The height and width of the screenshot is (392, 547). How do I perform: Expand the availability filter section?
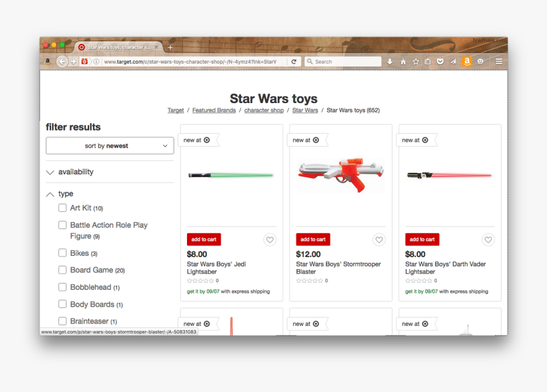[x=110, y=172]
